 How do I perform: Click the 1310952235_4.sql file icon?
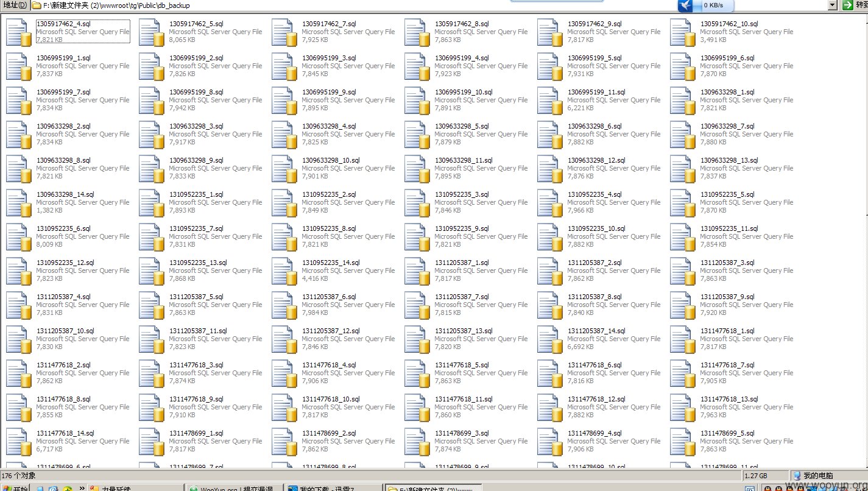[549, 203]
